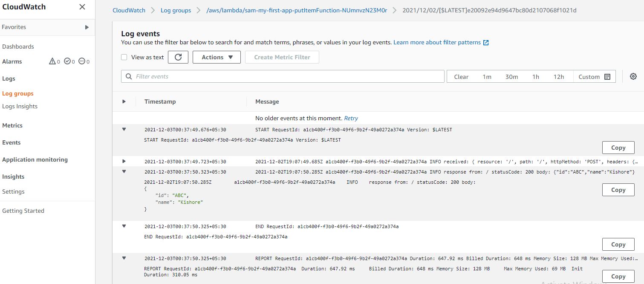The width and height of the screenshot is (644, 284).
Task: Open log events settings gear icon
Action: (633, 76)
